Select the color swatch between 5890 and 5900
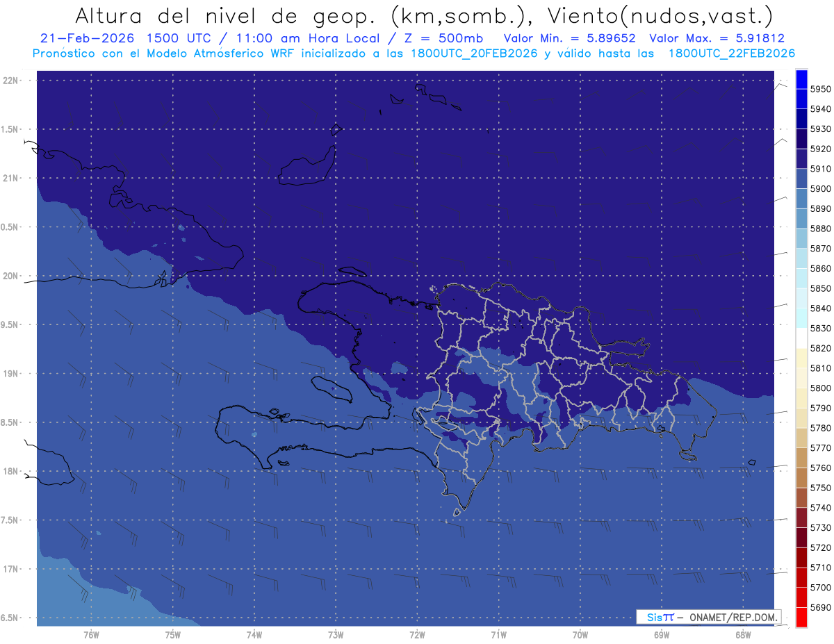The height and width of the screenshot is (644, 834). [x=801, y=199]
